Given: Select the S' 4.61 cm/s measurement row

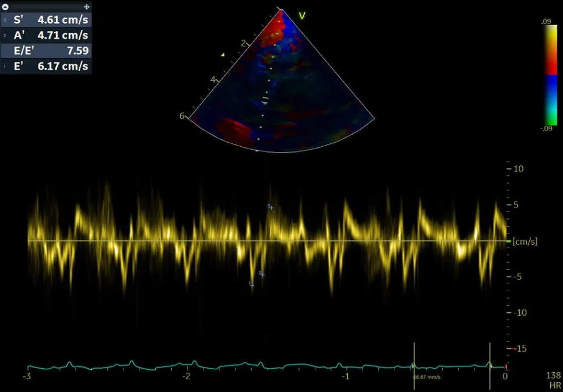Looking at the screenshot, I should (46, 20).
